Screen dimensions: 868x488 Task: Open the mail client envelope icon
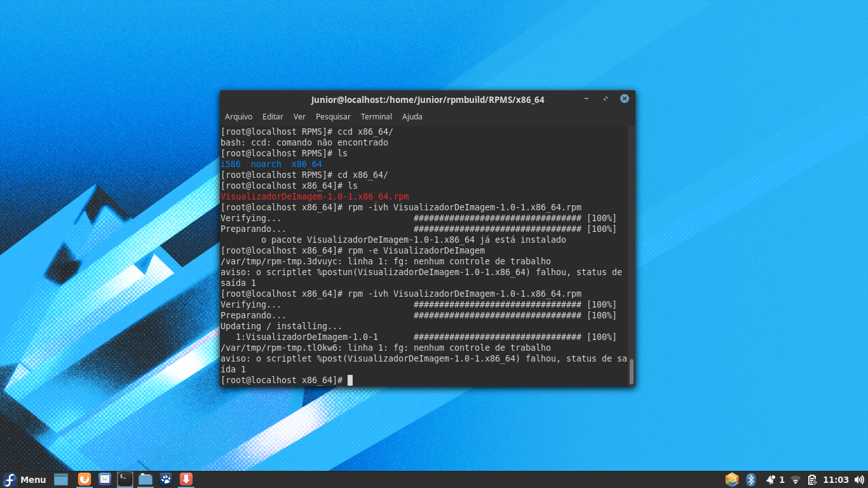[105, 479]
